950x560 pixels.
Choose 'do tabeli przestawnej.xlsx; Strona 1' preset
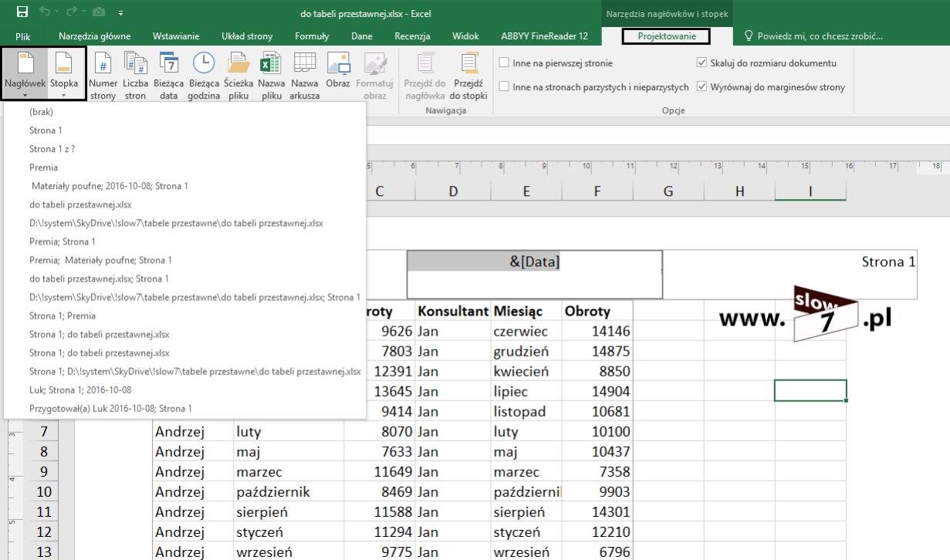(x=185, y=278)
